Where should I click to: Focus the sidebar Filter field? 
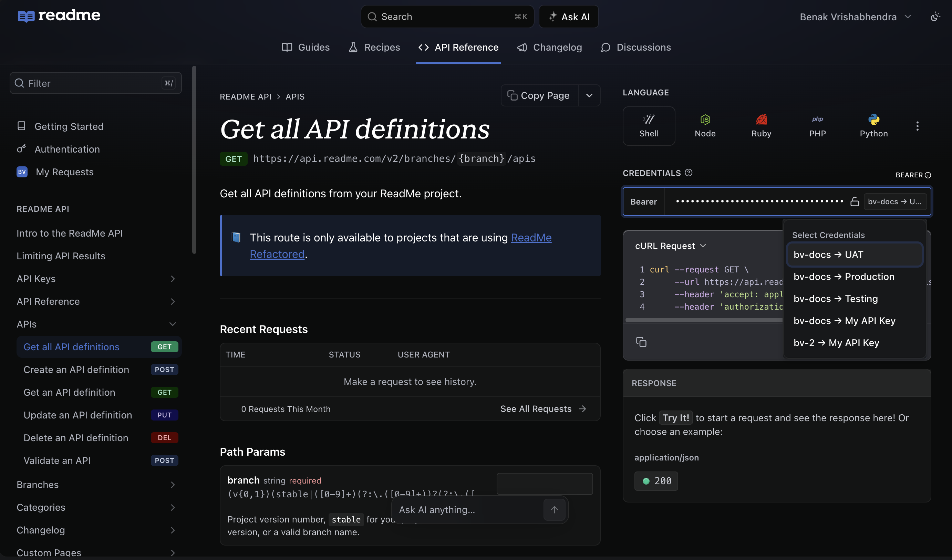click(95, 83)
